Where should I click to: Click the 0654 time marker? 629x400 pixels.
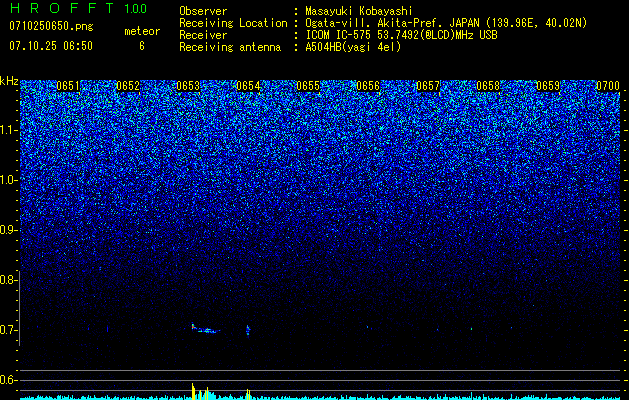pyautogui.click(x=248, y=86)
